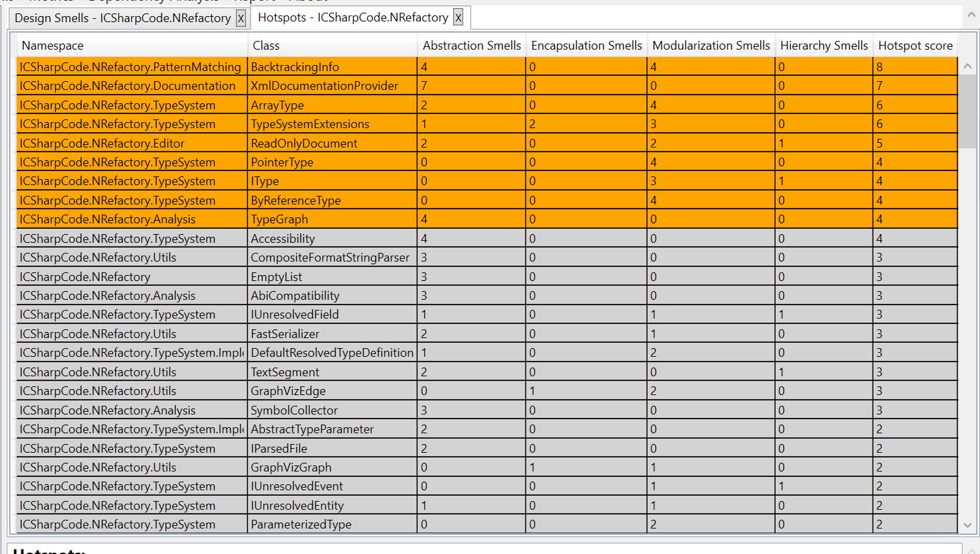Click table scrollbar down arrow

967,525
